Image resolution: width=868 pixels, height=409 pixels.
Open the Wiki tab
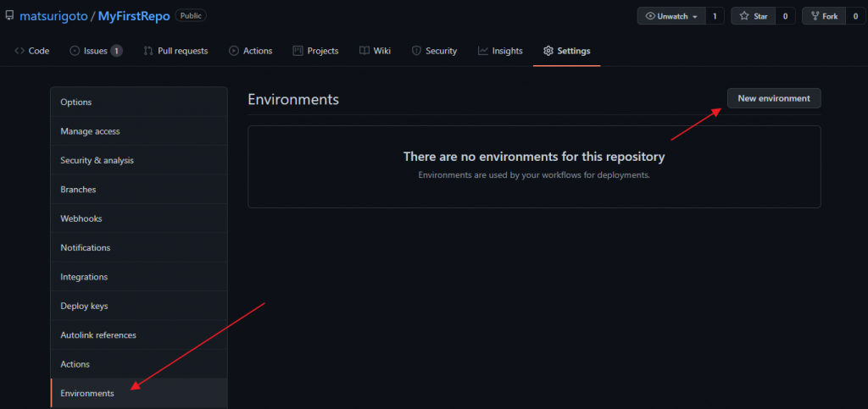[x=375, y=51]
